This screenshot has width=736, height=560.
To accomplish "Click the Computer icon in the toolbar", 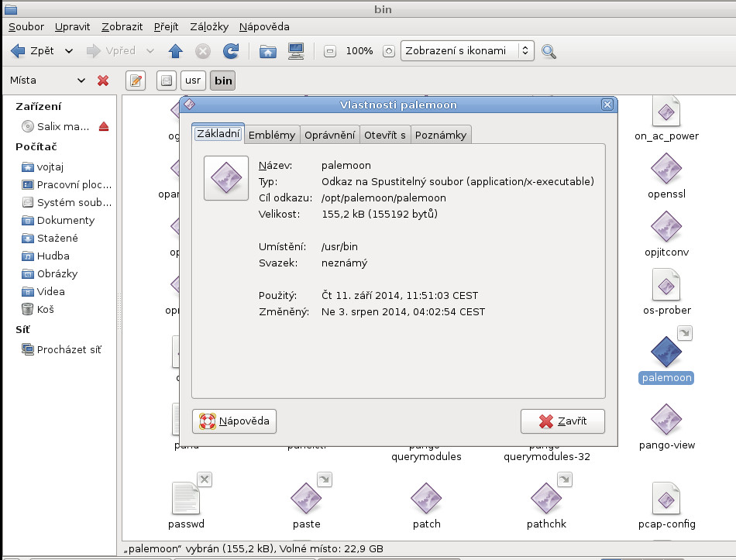I will point(295,51).
